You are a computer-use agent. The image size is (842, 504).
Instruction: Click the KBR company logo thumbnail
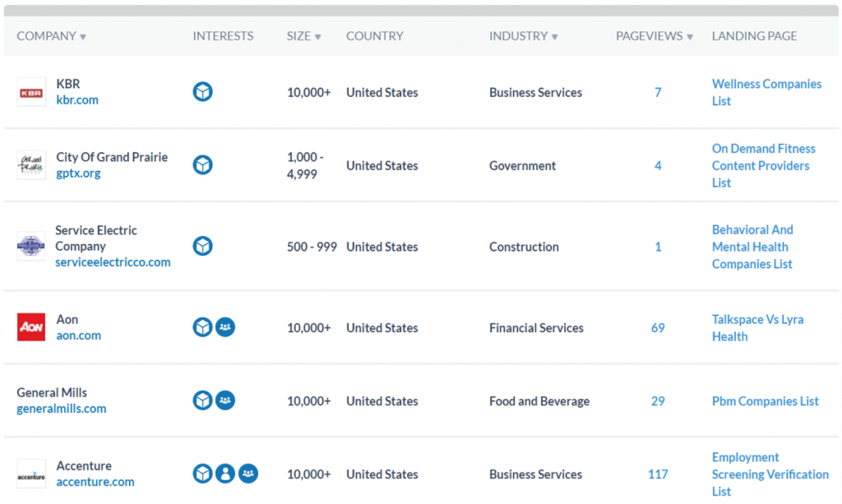pos(31,92)
